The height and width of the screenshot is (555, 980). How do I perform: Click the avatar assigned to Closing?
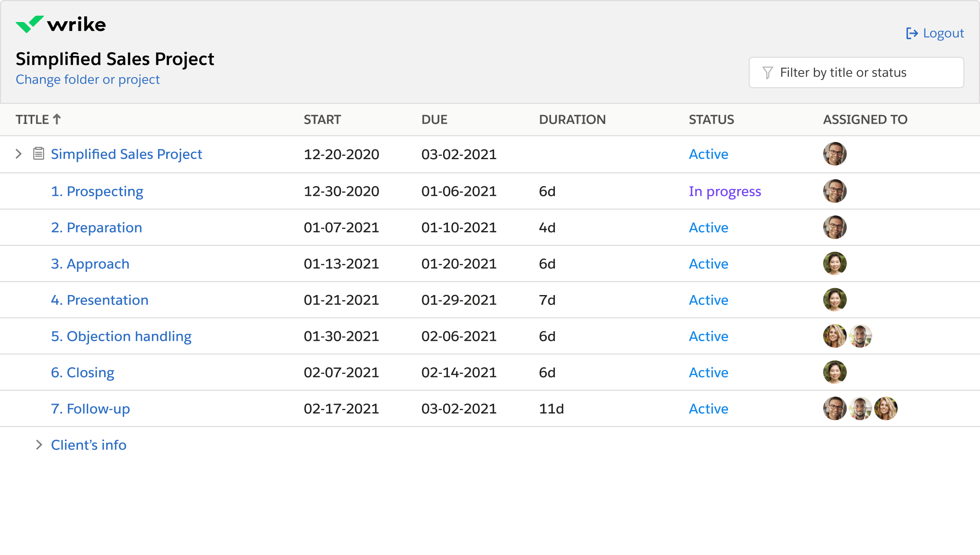(x=835, y=372)
